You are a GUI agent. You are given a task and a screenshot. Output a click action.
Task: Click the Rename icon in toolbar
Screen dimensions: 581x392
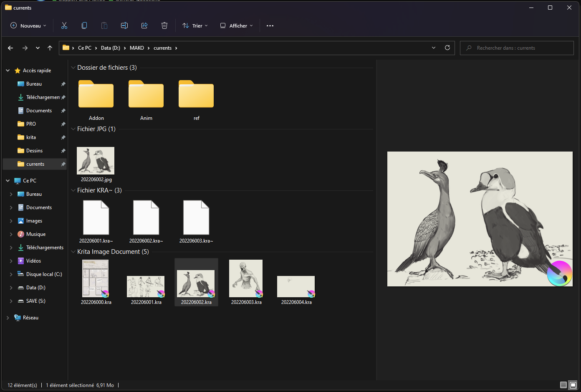click(124, 26)
